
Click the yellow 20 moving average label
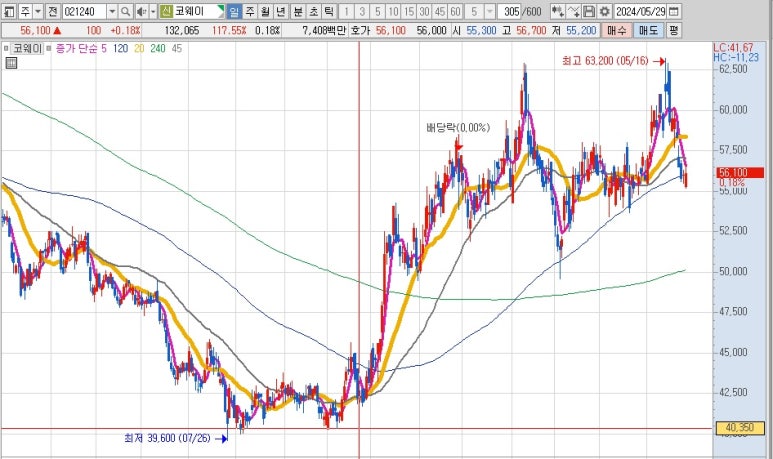click(x=139, y=48)
